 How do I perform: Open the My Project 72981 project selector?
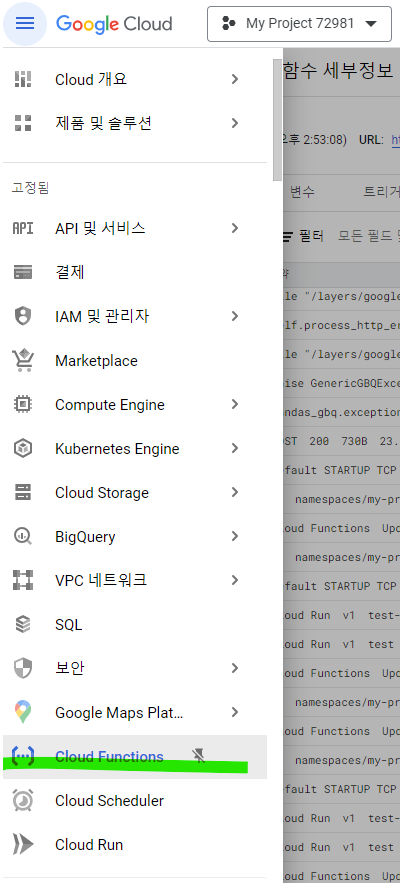click(299, 24)
